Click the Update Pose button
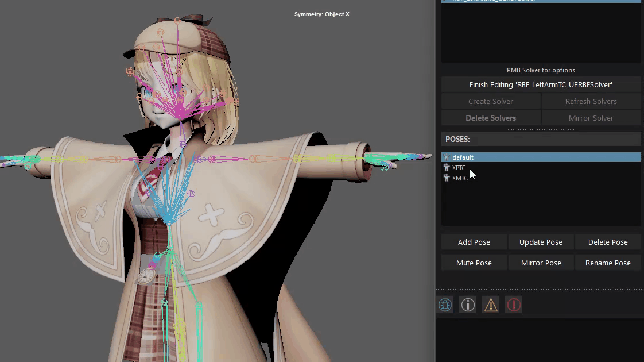 (541, 242)
